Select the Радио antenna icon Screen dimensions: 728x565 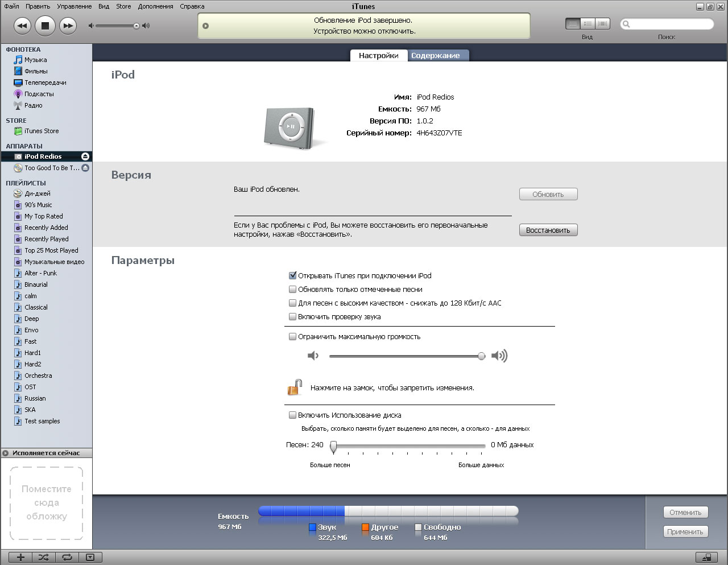[18, 105]
